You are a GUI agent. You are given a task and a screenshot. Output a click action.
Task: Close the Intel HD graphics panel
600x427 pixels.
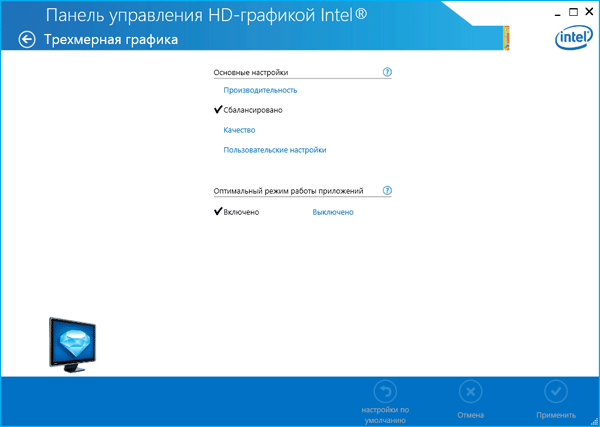[x=589, y=12]
